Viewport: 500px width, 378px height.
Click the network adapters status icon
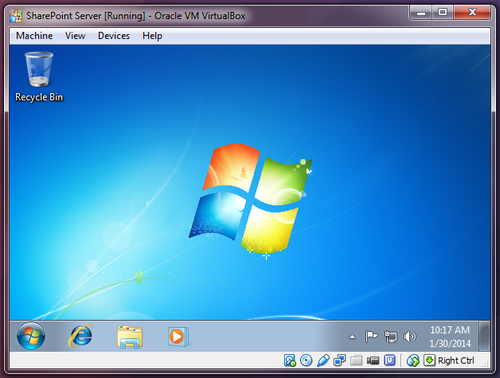click(x=340, y=360)
